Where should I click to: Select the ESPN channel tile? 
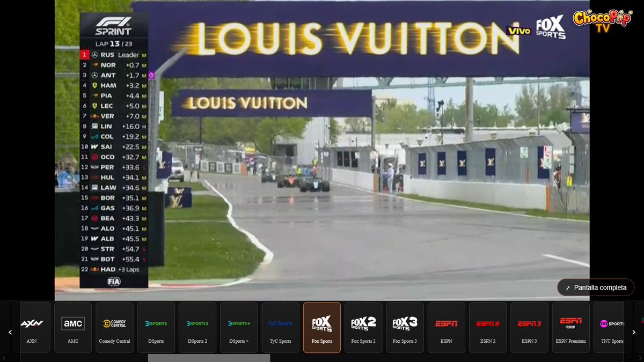click(447, 327)
